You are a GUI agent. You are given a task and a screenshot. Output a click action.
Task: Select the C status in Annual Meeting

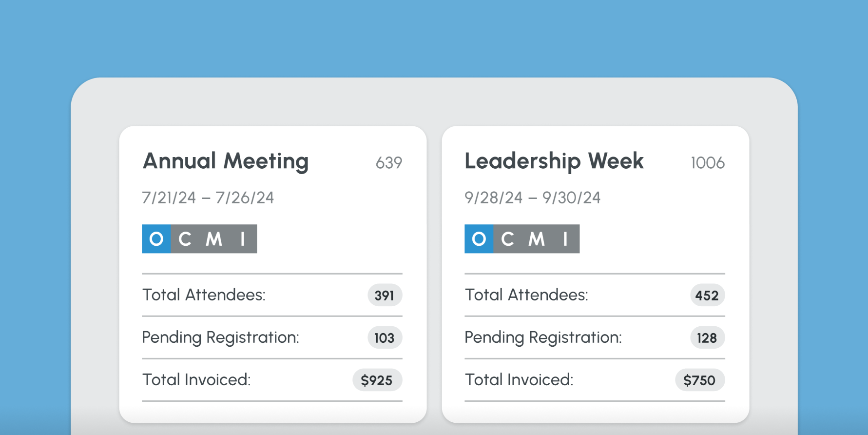tap(185, 239)
